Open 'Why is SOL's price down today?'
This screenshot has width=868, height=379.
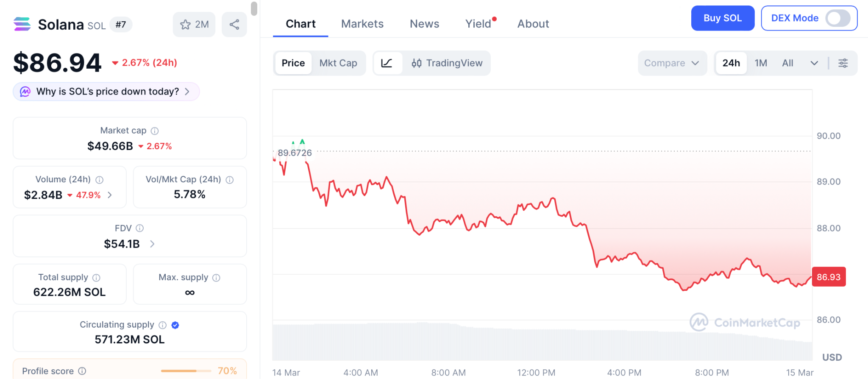pos(106,91)
